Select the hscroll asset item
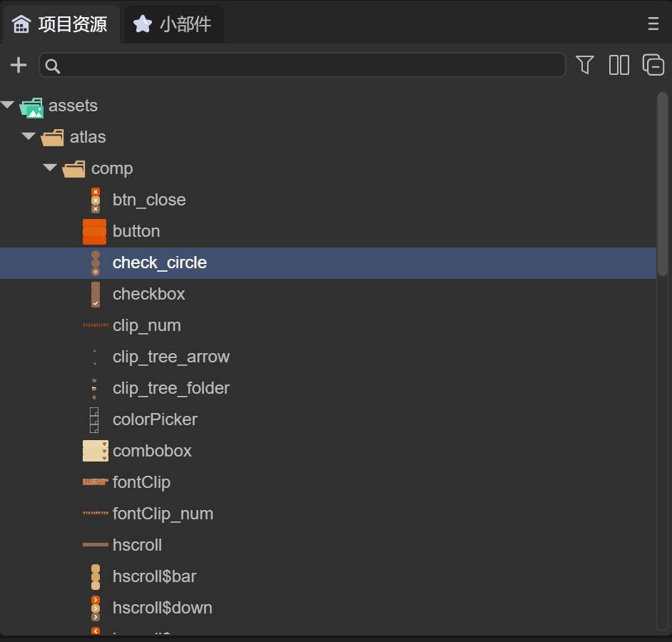 coord(137,545)
